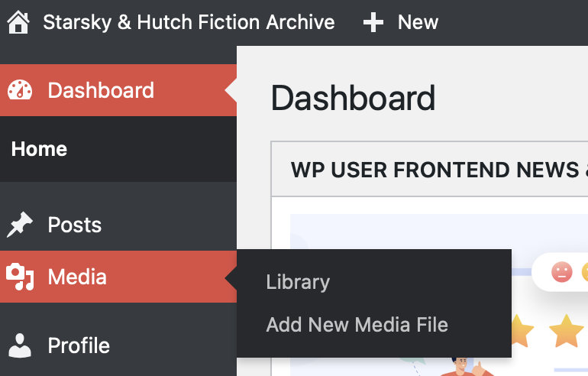This screenshot has height=376, width=588.
Task: Open the Profile menu
Action: [118, 345]
